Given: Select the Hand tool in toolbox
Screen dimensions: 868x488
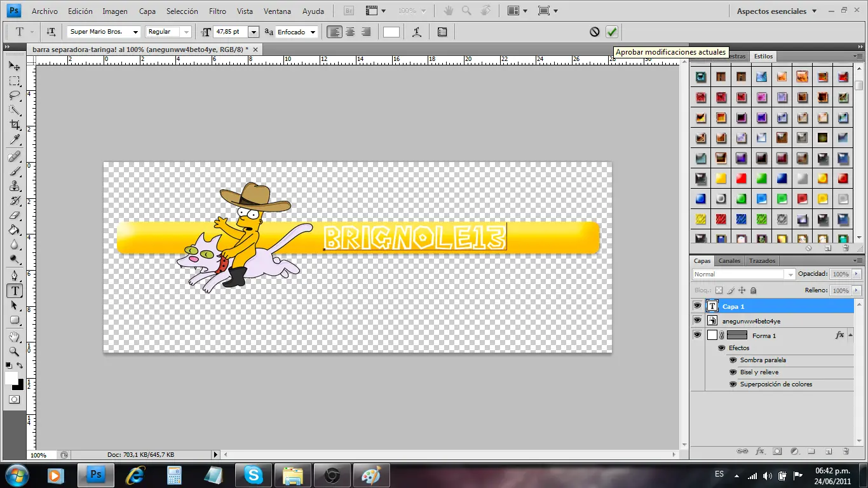Looking at the screenshot, I should click(x=14, y=337).
